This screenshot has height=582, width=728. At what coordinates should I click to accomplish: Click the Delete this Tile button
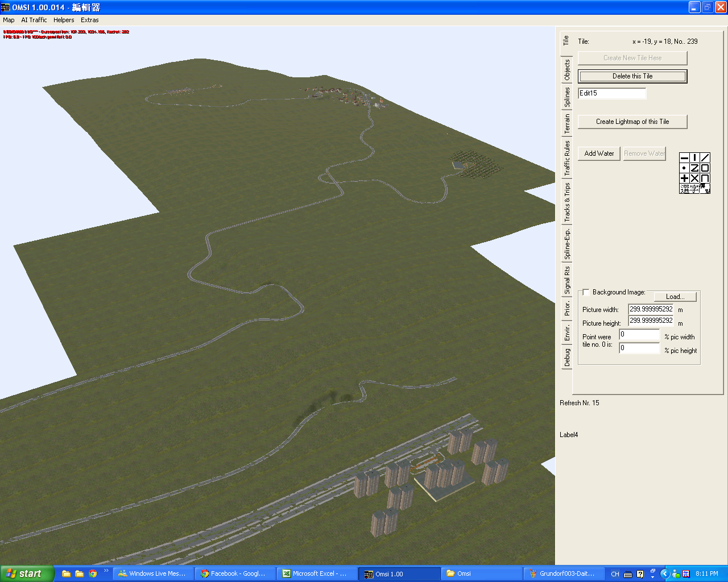click(632, 76)
